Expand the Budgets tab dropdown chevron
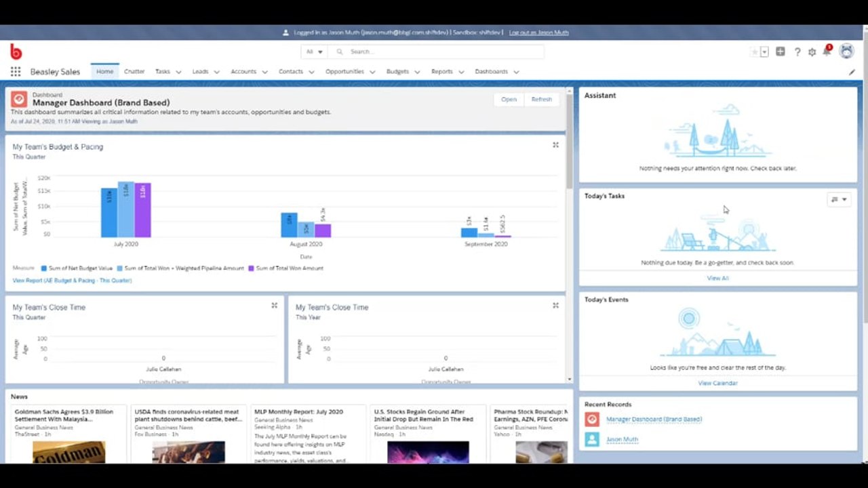The height and width of the screenshot is (488, 868). point(417,72)
